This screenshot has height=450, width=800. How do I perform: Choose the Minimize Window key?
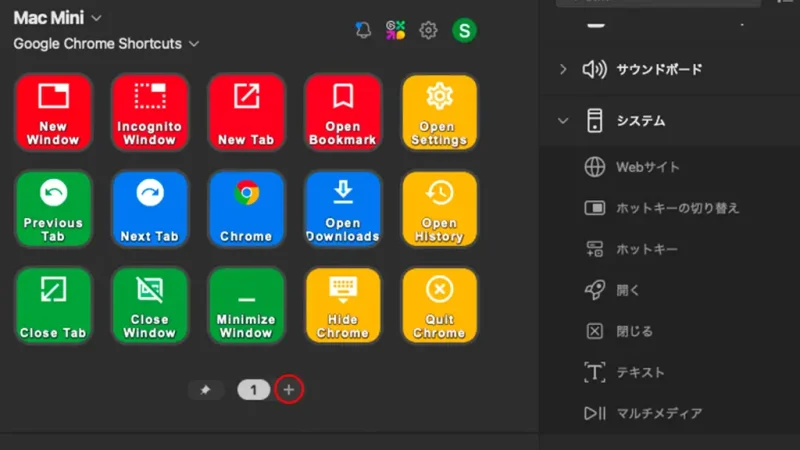(x=246, y=305)
